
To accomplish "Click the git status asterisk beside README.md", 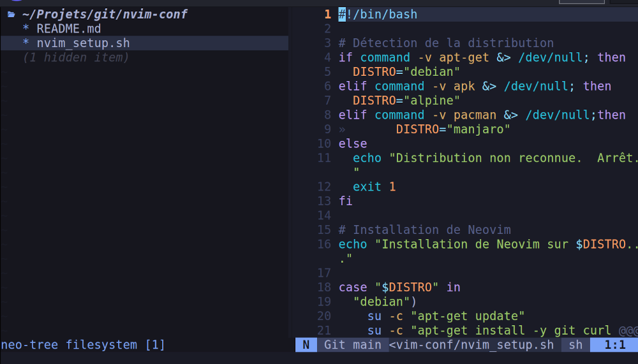I will [x=26, y=29].
